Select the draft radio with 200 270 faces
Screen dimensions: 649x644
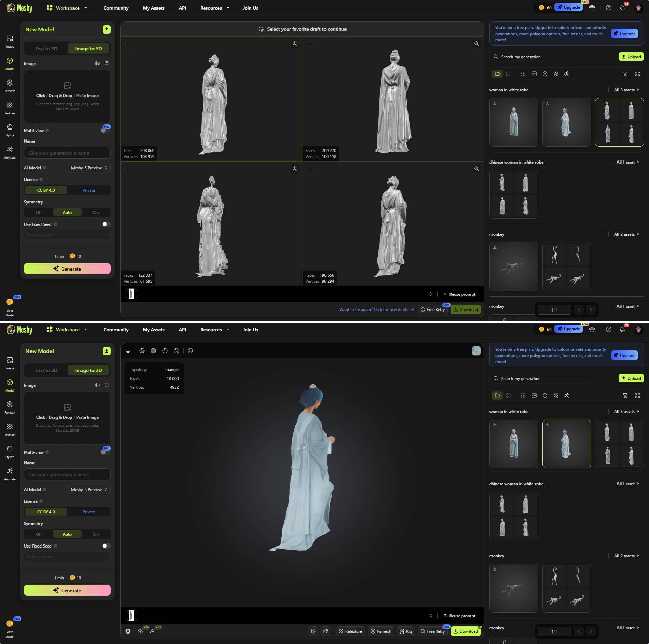[x=310, y=44]
